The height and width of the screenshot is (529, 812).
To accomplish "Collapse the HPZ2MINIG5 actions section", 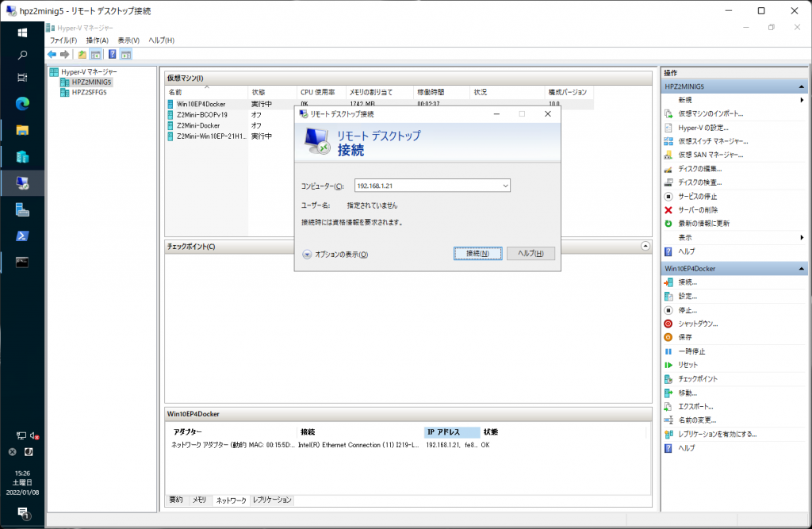I will (x=801, y=86).
